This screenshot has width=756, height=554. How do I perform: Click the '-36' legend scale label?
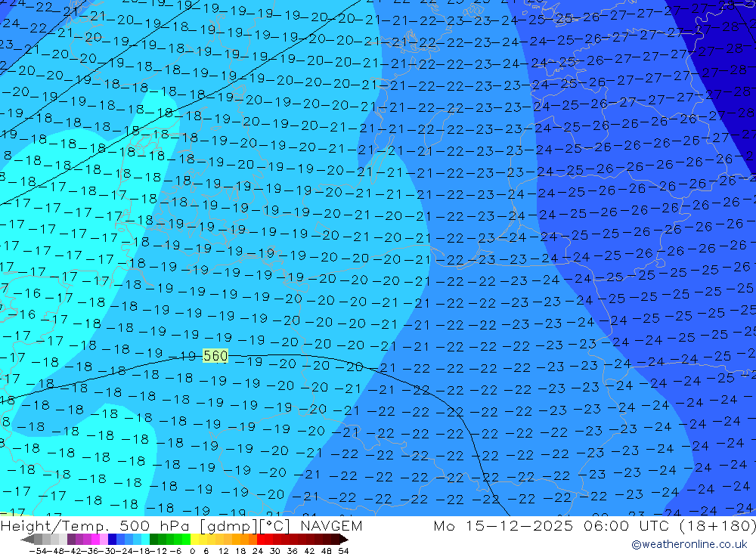(x=91, y=551)
